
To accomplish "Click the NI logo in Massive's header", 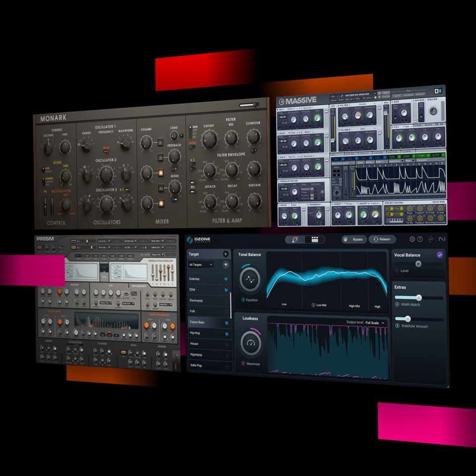I will click(438, 90).
